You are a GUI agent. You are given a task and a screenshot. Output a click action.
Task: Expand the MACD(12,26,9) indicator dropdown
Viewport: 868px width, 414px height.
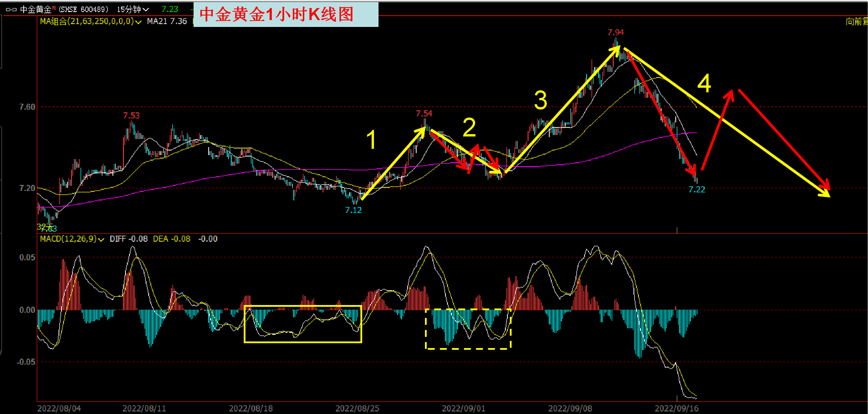[x=72, y=239]
